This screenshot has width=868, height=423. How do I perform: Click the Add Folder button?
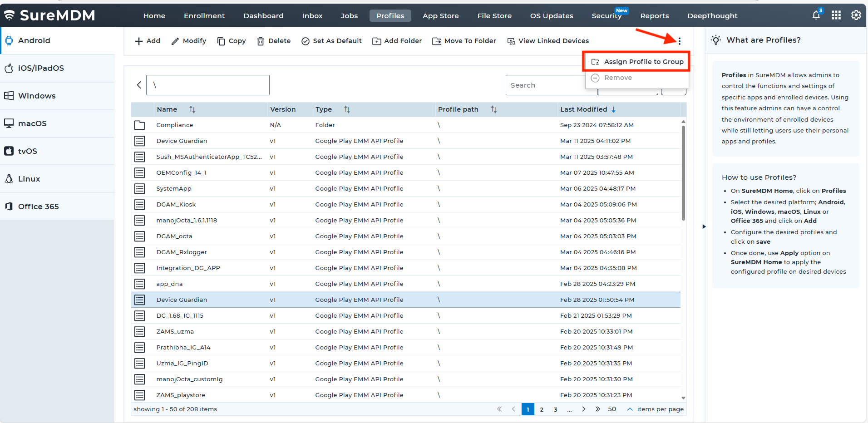397,41
